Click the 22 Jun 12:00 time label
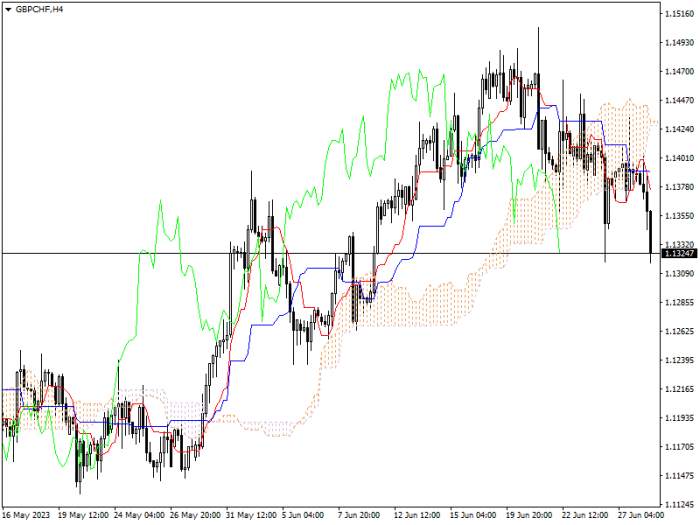This screenshot has width=700, height=525. point(587,515)
